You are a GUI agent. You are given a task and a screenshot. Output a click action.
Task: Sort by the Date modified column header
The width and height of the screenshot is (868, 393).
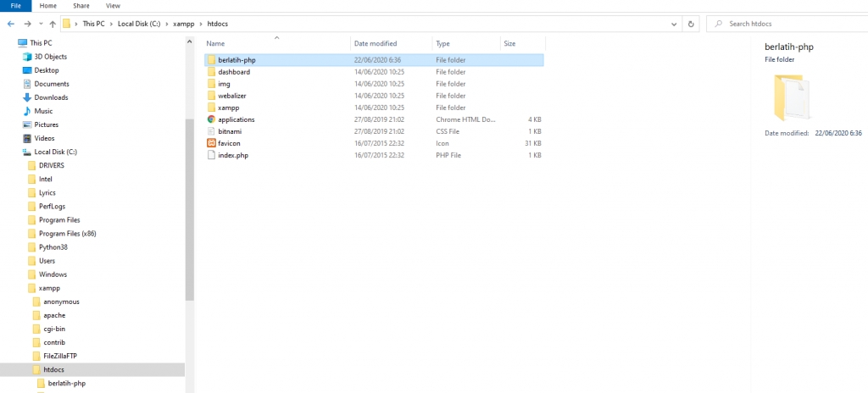[x=376, y=43]
